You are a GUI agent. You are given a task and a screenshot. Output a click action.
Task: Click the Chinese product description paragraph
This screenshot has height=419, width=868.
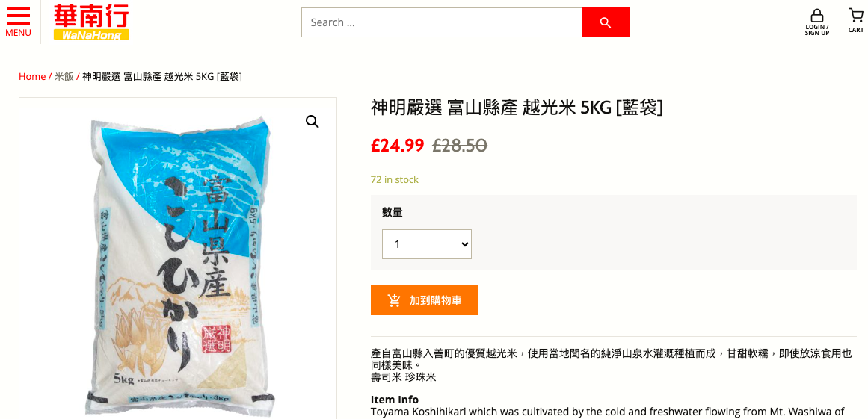(x=611, y=364)
